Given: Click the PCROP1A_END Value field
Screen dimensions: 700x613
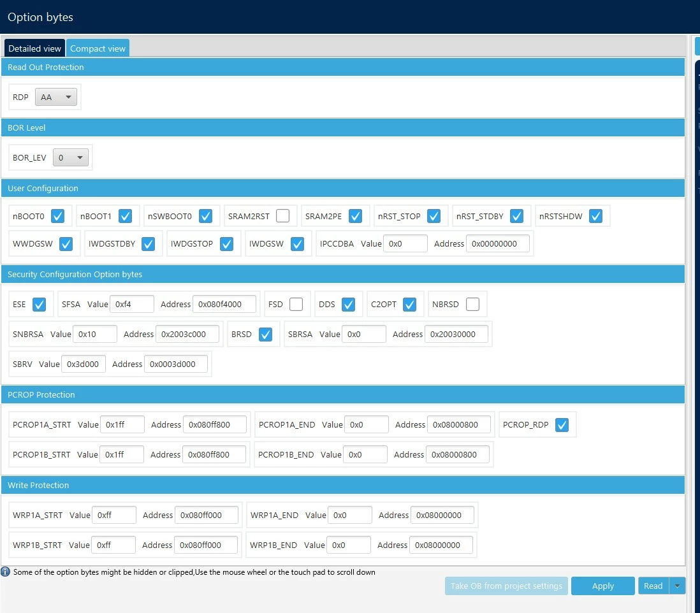Looking at the screenshot, I should tap(367, 425).
